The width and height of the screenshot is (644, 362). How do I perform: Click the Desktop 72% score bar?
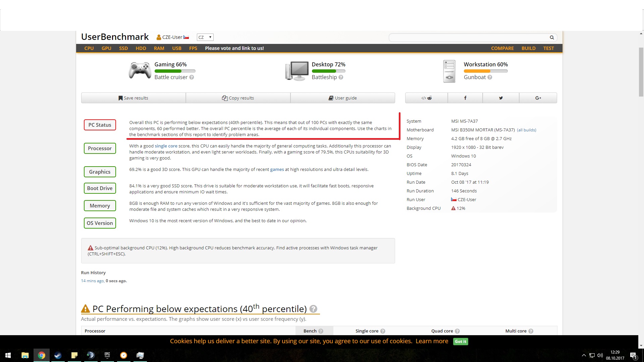(x=328, y=71)
